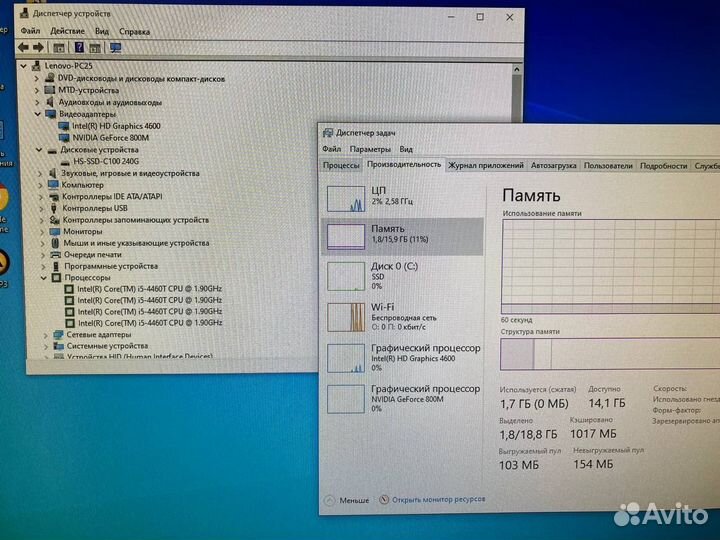
Task: Switch to the Процессы tab
Action: coord(341,165)
